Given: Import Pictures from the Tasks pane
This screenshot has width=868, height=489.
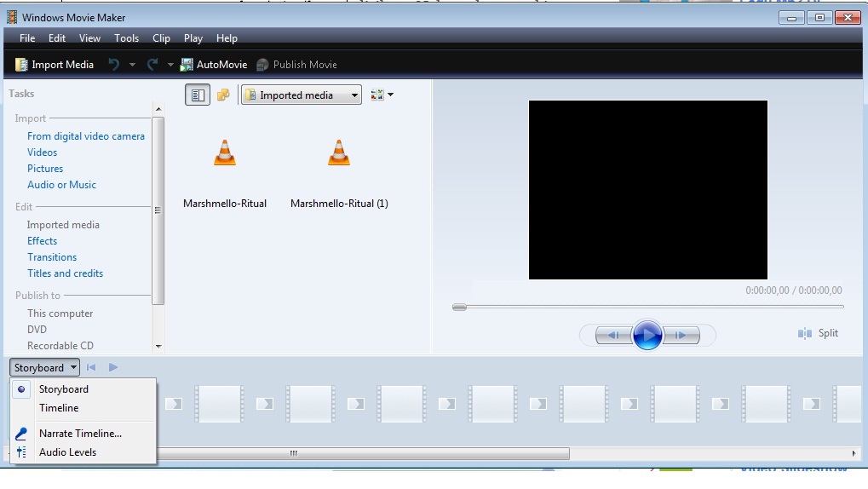Looking at the screenshot, I should tap(45, 169).
